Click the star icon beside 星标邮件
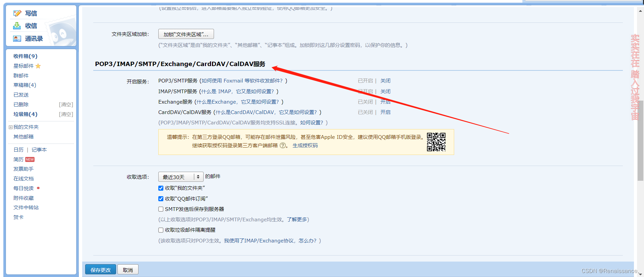 pos(38,66)
